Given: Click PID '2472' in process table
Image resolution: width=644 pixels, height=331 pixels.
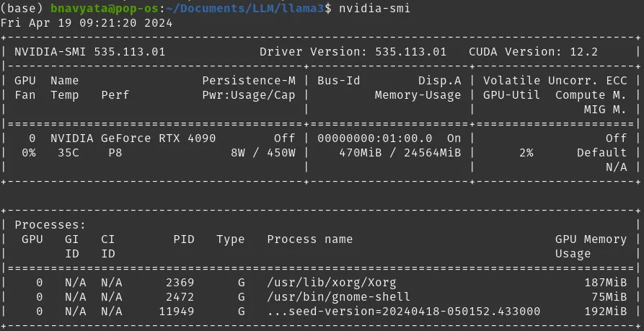Looking at the screenshot, I should [x=180, y=297].
